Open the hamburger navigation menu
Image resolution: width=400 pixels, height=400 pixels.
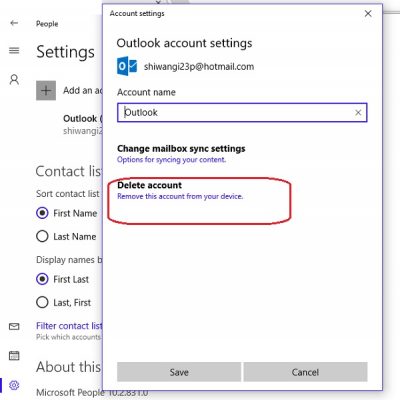coord(14,51)
